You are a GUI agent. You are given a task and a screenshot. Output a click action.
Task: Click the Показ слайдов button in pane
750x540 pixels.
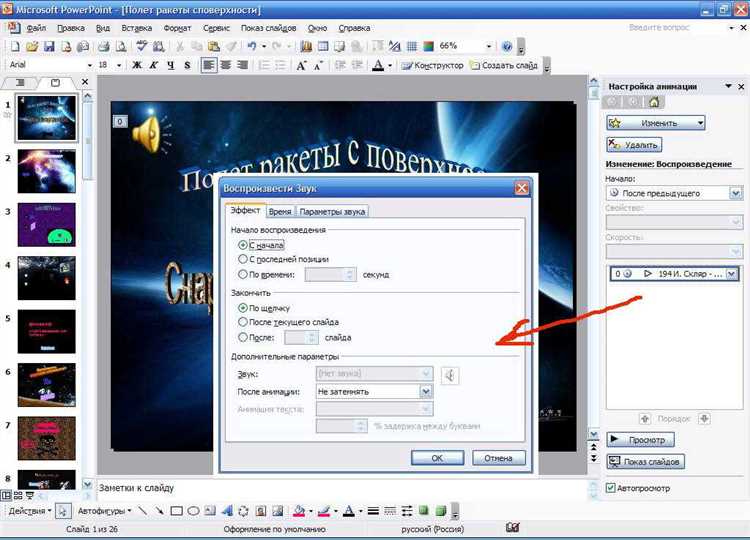646,462
